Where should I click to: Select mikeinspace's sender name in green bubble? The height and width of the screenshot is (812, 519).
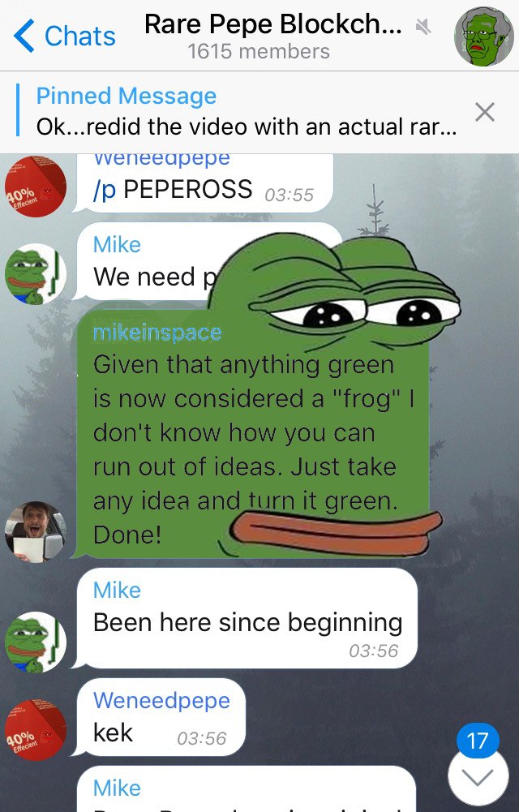157,333
